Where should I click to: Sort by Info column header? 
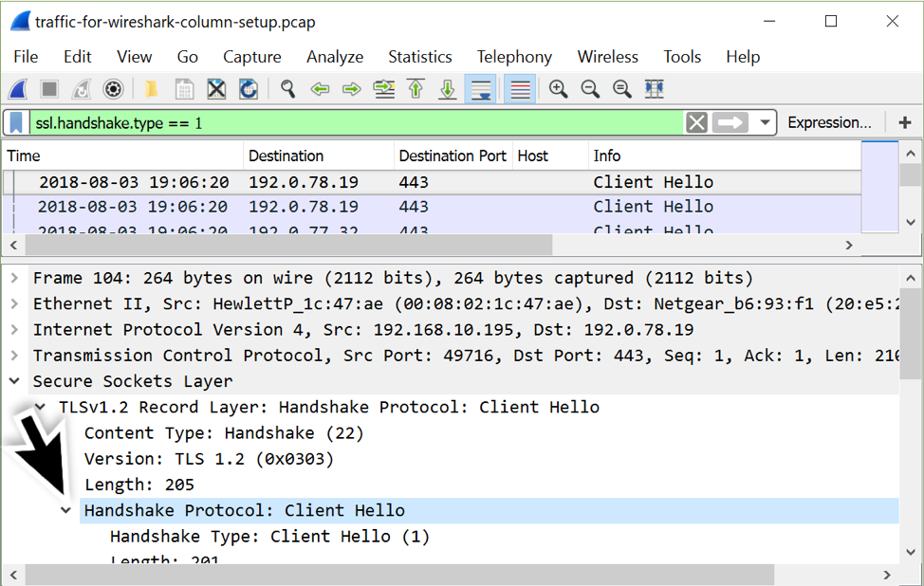[724, 156]
